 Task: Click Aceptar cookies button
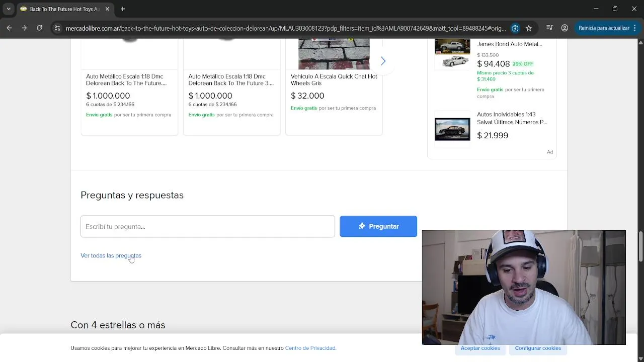pyautogui.click(x=480, y=348)
